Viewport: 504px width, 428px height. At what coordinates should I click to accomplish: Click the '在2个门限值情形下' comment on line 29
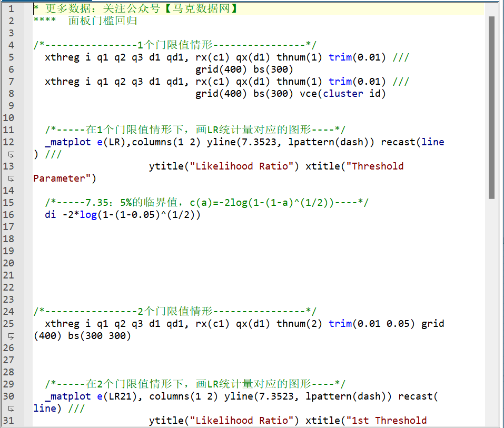195,384
